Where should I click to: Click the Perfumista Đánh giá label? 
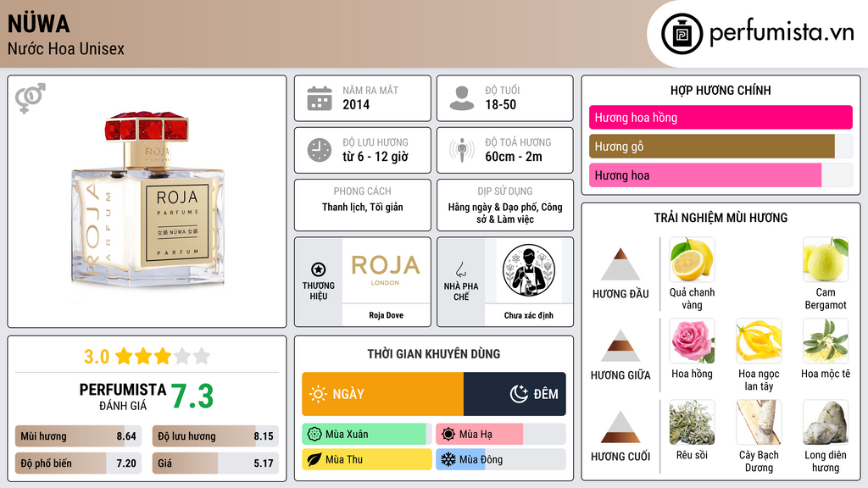coord(123,396)
